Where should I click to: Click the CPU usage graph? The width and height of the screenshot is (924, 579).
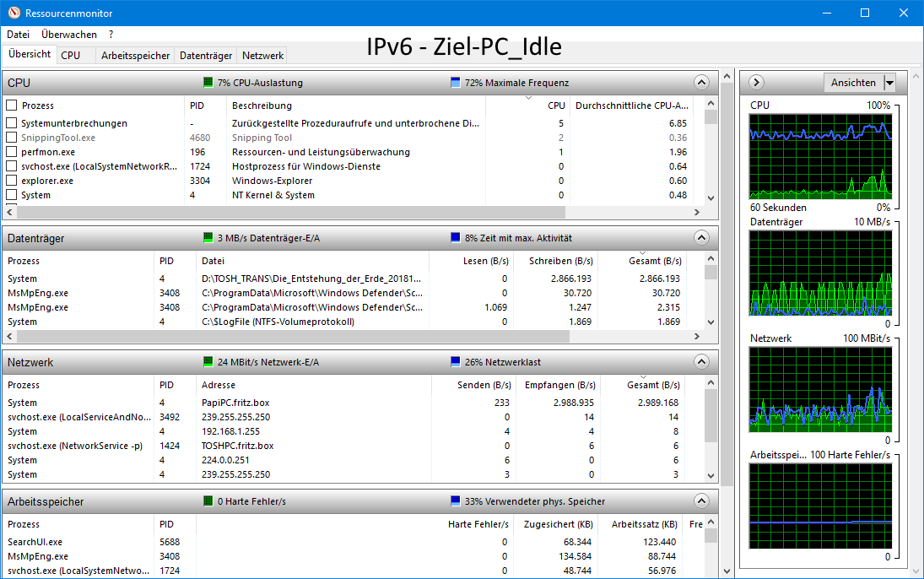[x=820, y=156]
